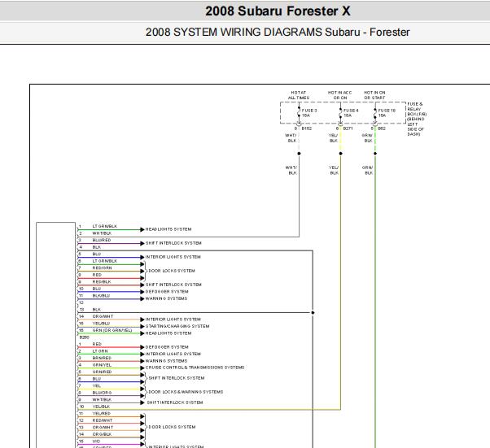Click the "HOT IN ACC OR ON" label

click(339, 95)
